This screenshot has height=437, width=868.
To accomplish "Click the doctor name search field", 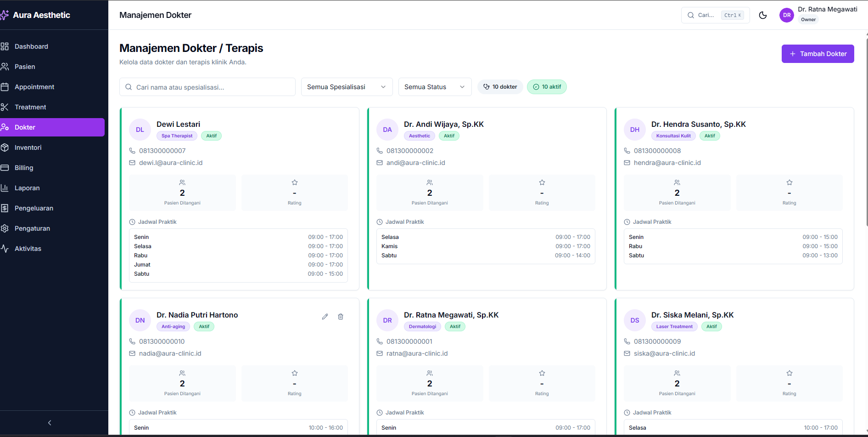I will pos(207,87).
